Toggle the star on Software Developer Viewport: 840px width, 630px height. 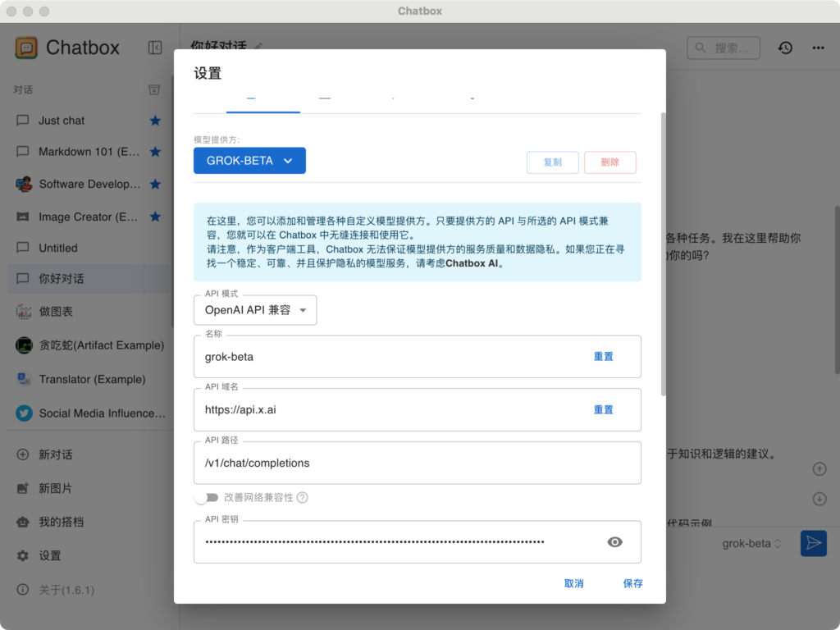[155, 185]
